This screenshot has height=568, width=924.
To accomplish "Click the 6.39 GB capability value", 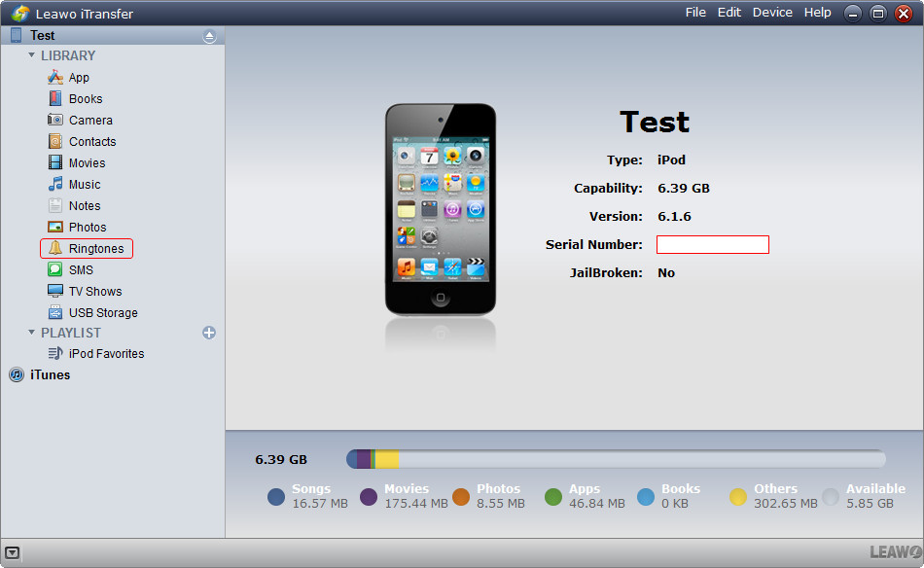I will point(684,188).
